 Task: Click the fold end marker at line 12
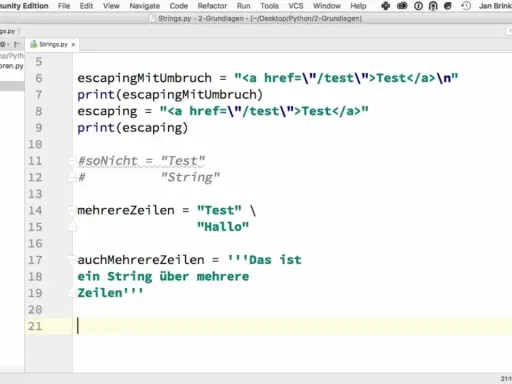(x=72, y=177)
